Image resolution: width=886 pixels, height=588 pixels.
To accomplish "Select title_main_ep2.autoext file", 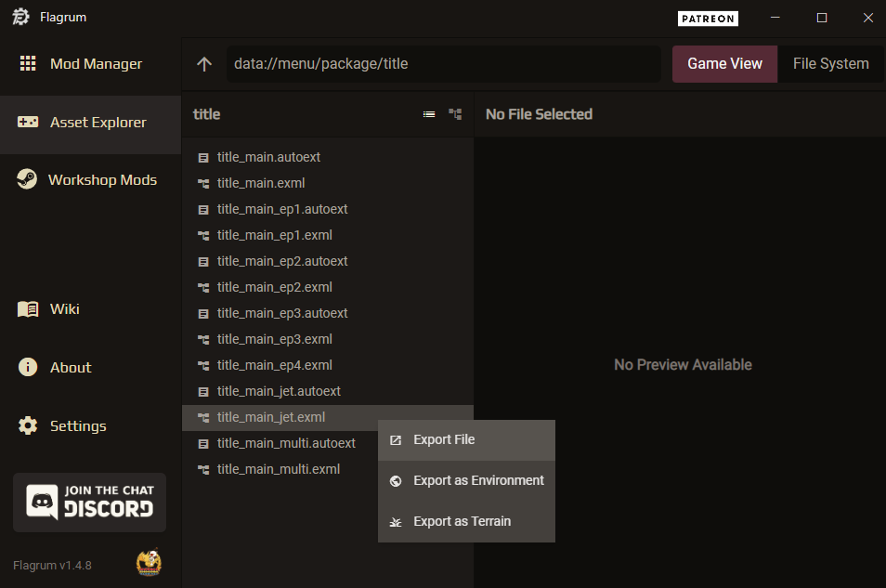I will click(328, 261).
